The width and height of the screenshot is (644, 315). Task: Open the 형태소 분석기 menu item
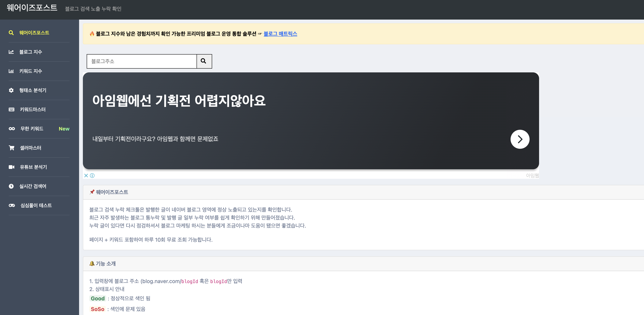coord(33,90)
